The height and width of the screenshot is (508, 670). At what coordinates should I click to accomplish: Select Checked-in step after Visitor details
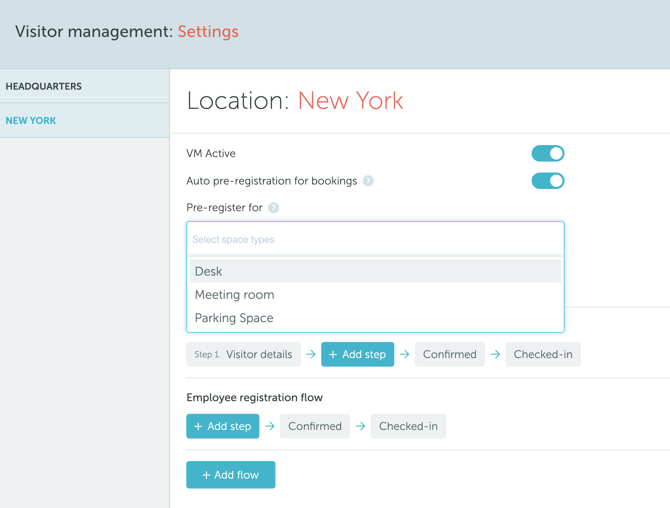543,354
